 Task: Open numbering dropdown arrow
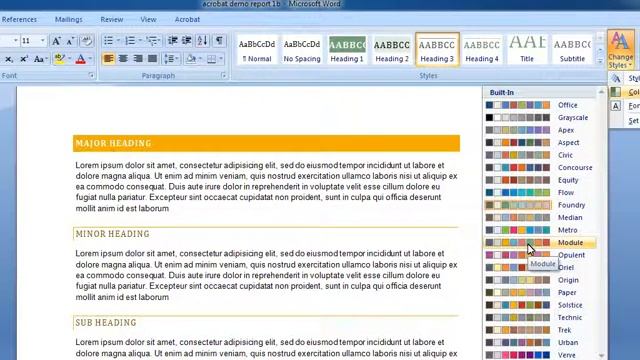click(140, 40)
